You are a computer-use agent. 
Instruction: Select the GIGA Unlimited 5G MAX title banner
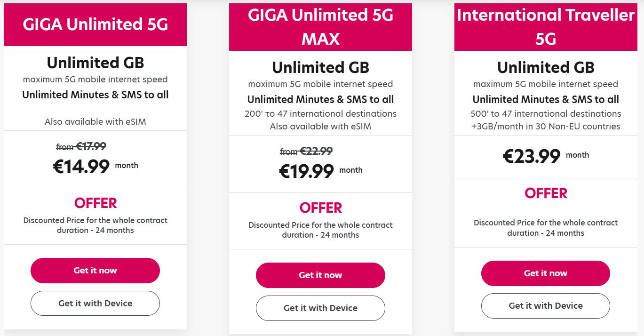click(x=320, y=27)
